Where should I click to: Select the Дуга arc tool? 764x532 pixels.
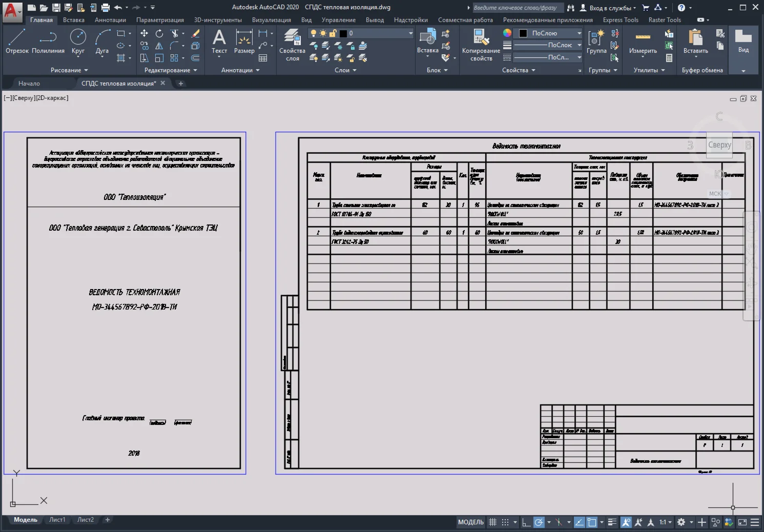pos(102,41)
